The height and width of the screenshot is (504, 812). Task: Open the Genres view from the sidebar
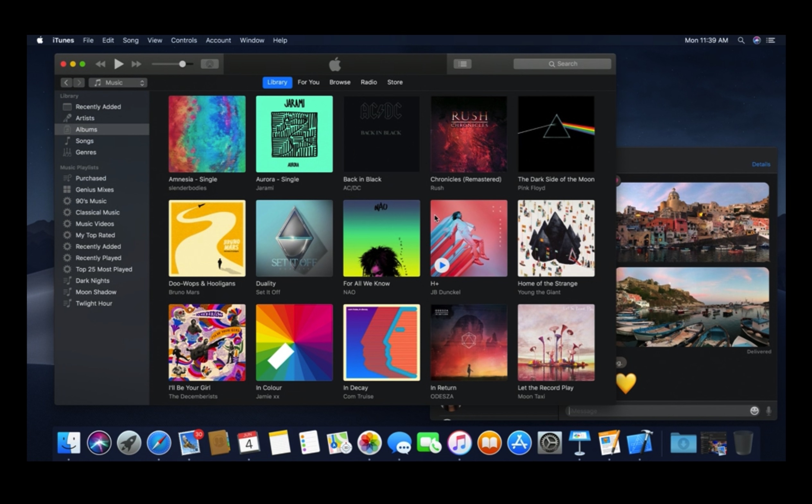(85, 152)
